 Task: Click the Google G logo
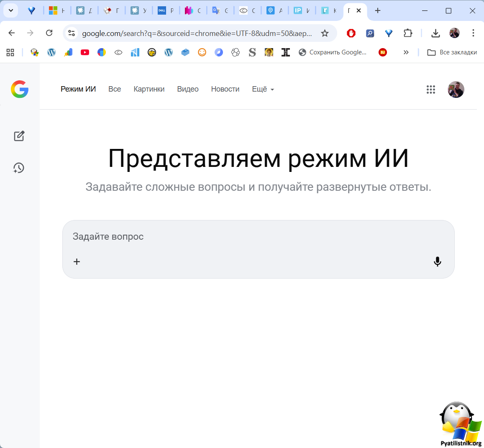coord(20,89)
